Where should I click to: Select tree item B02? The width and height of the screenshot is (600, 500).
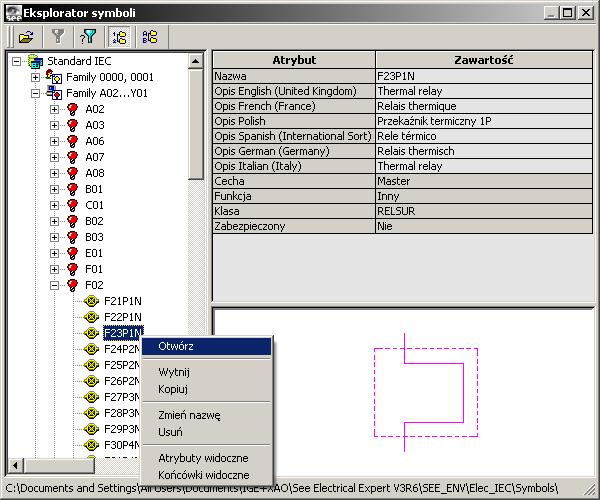[x=94, y=221]
